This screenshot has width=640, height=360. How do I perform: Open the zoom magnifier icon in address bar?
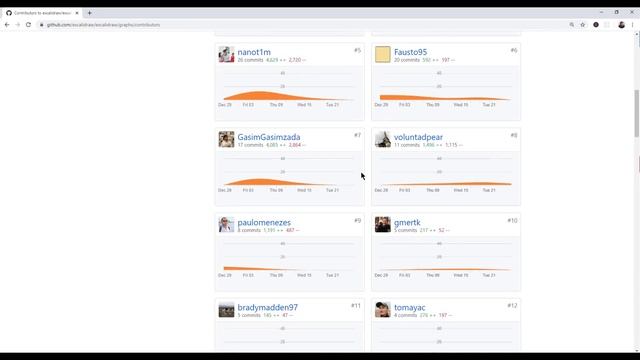[572, 25]
